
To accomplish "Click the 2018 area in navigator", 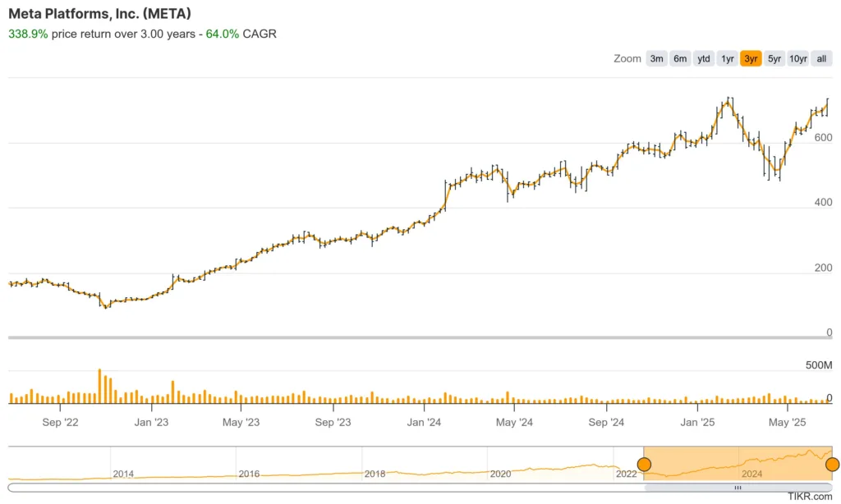I will coord(375,474).
